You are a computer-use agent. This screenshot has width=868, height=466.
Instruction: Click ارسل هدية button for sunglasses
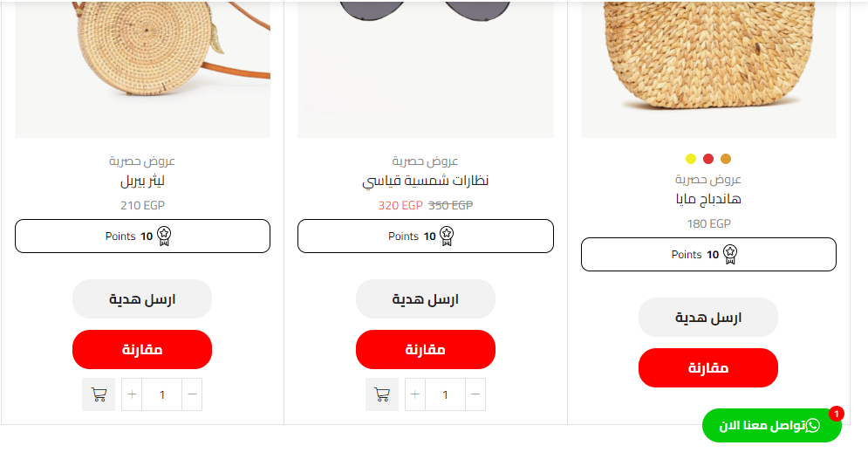pos(426,298)
